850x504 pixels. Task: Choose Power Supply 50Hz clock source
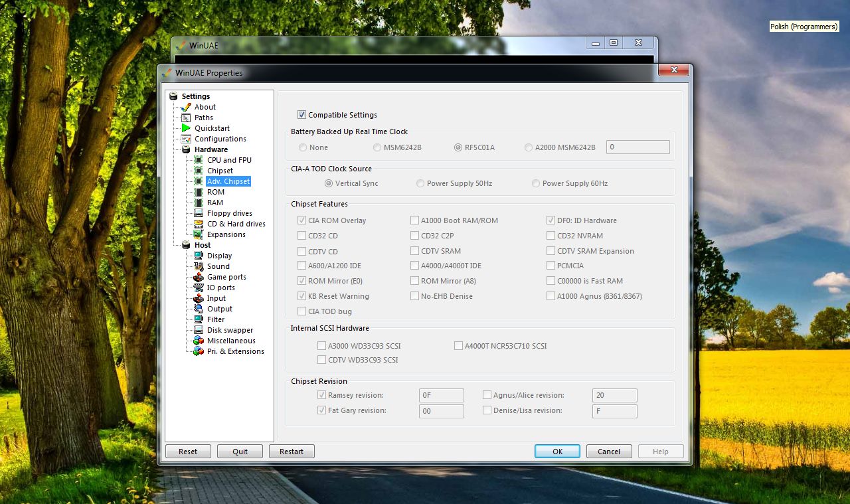pyautogui.click(x=420, y=183)
